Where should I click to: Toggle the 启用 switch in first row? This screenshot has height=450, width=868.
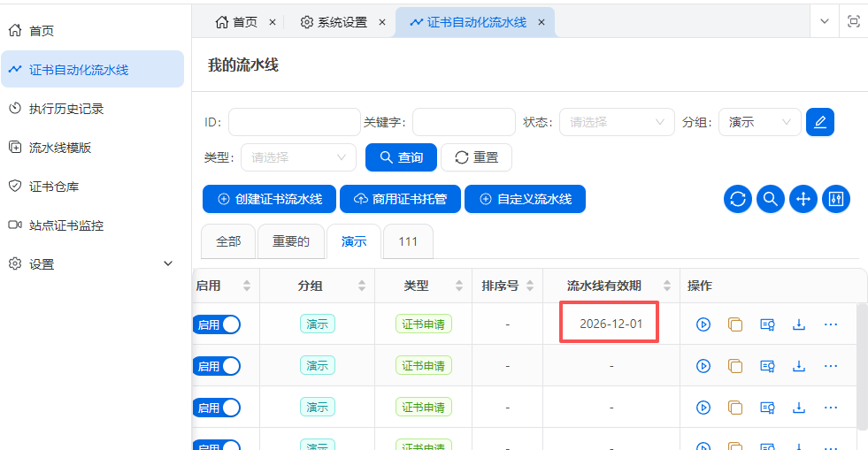(217, 324)
